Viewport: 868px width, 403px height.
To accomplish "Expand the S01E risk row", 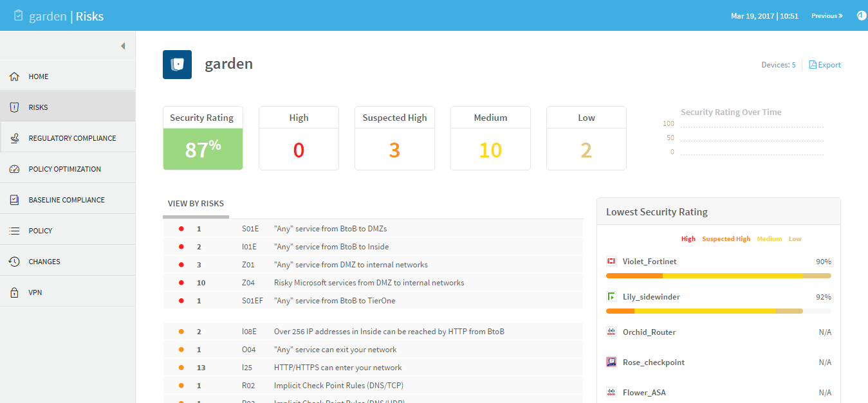I will (373, 229).
